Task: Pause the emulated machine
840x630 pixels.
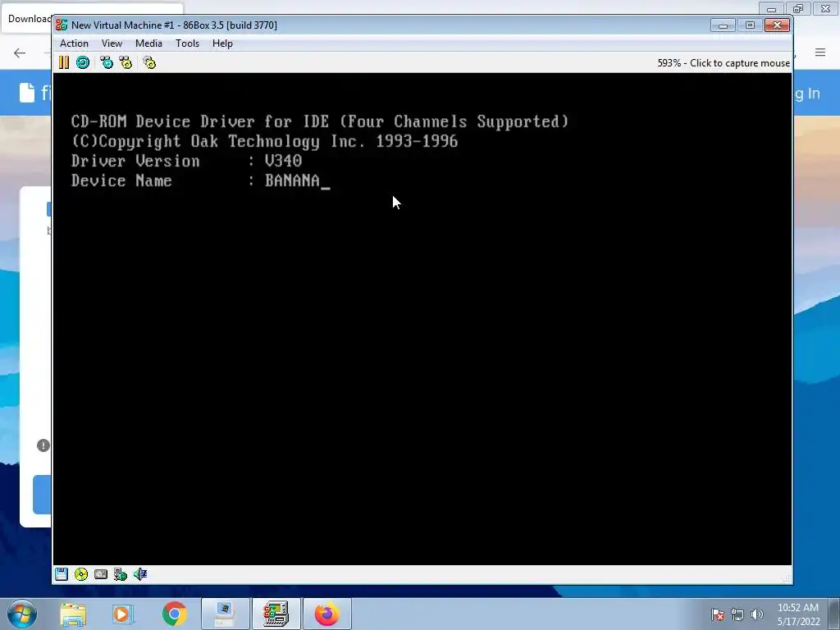Action: point(64,62)
